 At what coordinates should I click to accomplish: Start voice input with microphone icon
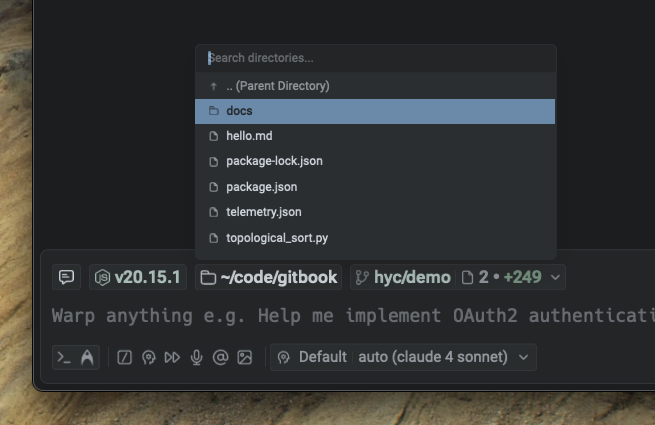click(196, 357)
